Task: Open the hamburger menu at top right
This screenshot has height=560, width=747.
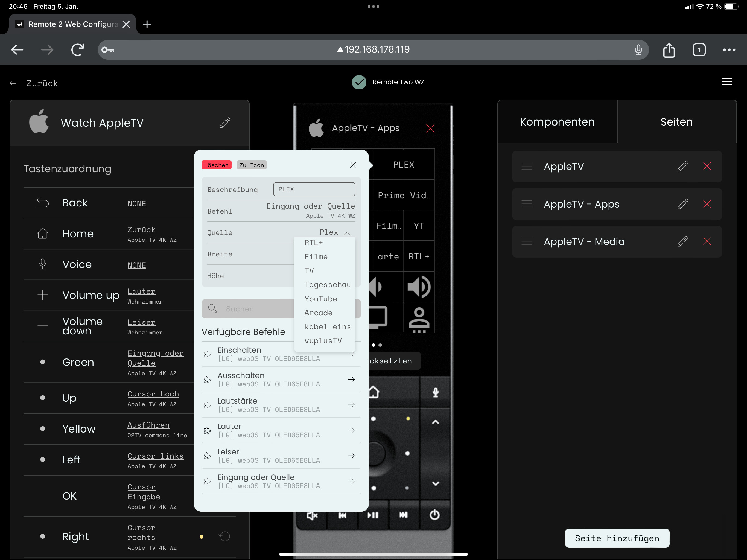Action: (x=727, y=82)
